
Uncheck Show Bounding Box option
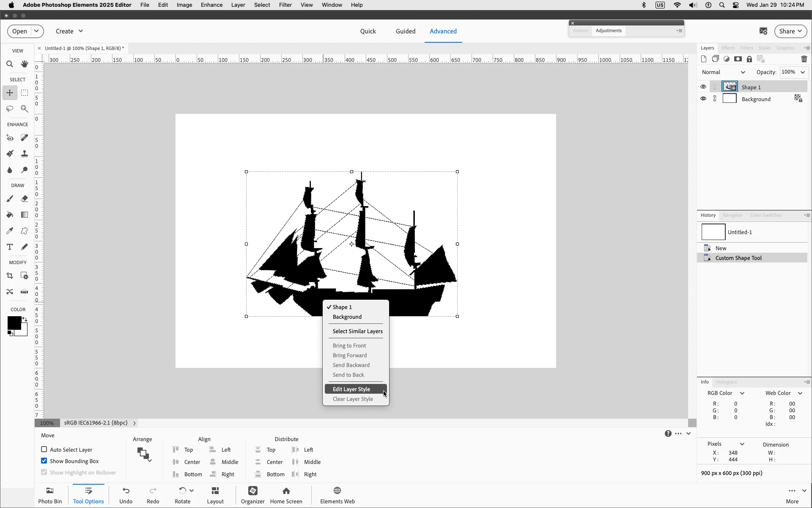(44, 461)
